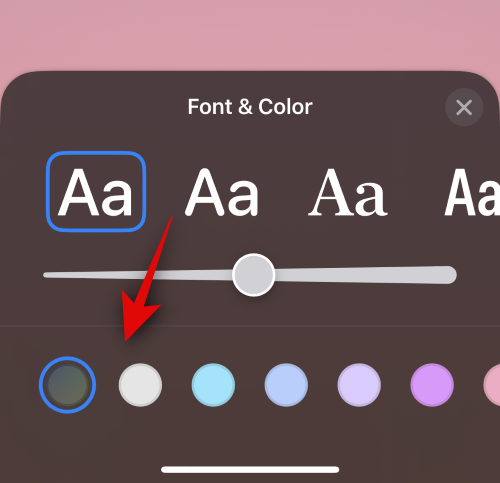Select the partially visible condensed Aa font

[x=472, y=193]
